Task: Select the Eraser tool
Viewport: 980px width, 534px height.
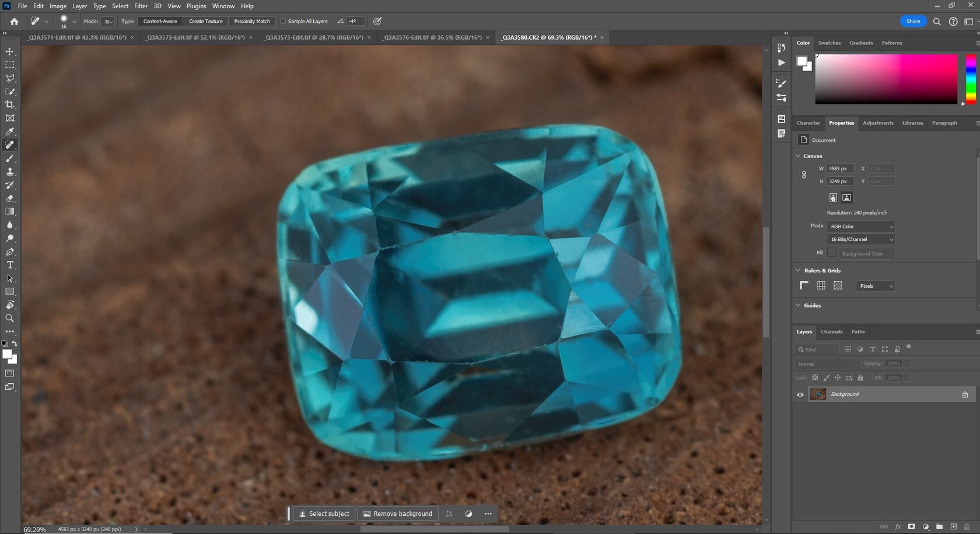Action: pyautogui.click(x=9, y=198)
